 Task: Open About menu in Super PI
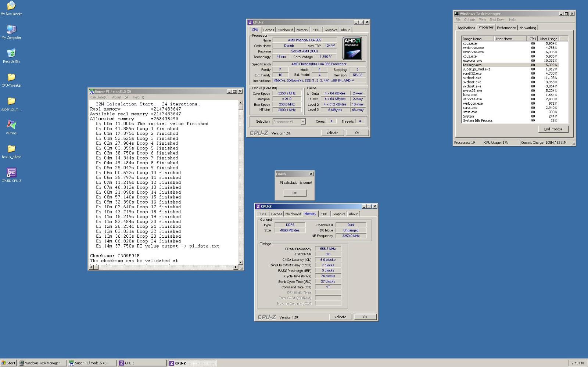tap(121, 97)
